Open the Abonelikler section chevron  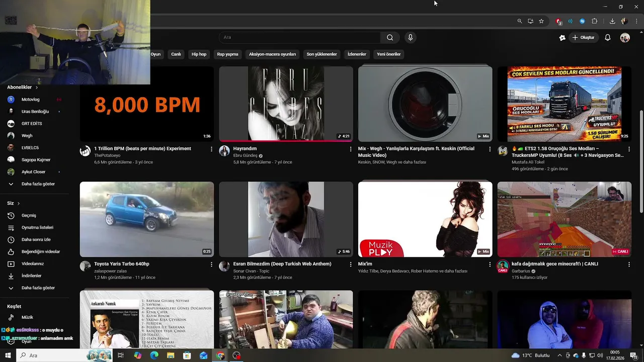point(36,87)
